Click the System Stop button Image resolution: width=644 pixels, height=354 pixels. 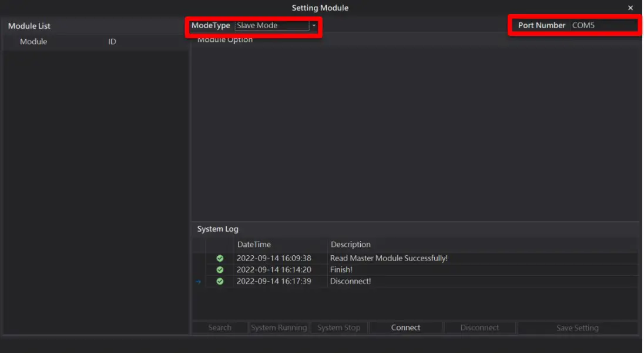(339, 328)
